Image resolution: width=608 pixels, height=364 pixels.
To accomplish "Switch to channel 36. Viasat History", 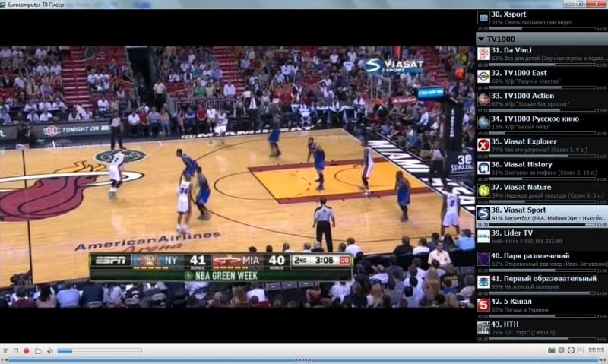I will tap(542, 170).
